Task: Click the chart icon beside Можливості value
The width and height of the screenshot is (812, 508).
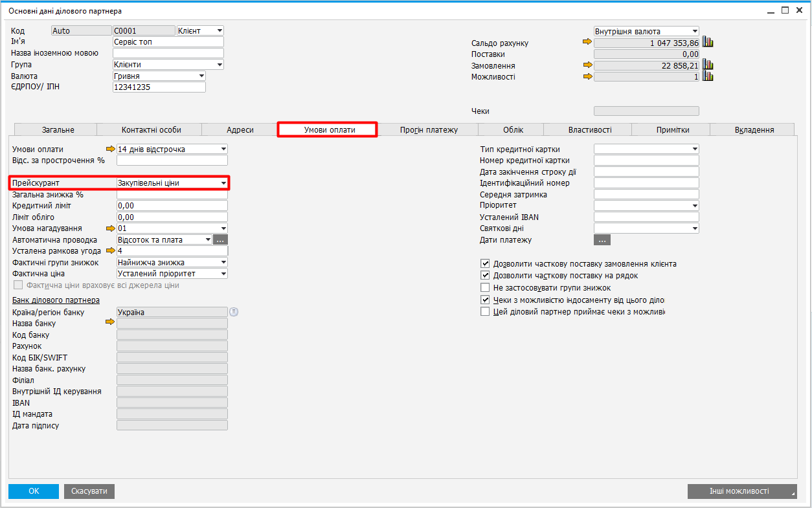Action: coord(708,76)
